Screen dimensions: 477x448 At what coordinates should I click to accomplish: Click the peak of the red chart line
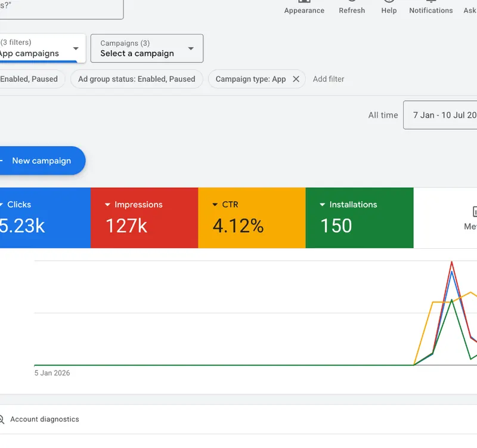pyautogui.click(x=452, y=262)
